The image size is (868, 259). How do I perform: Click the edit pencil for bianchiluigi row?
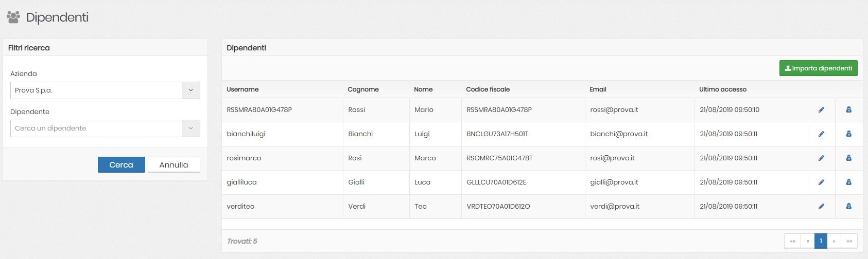pos(821,134)
